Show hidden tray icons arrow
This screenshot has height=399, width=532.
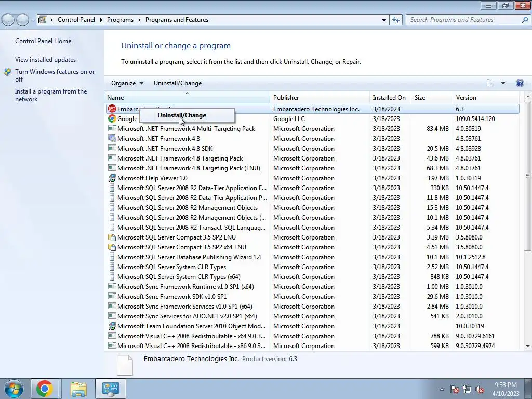(442, 389)
